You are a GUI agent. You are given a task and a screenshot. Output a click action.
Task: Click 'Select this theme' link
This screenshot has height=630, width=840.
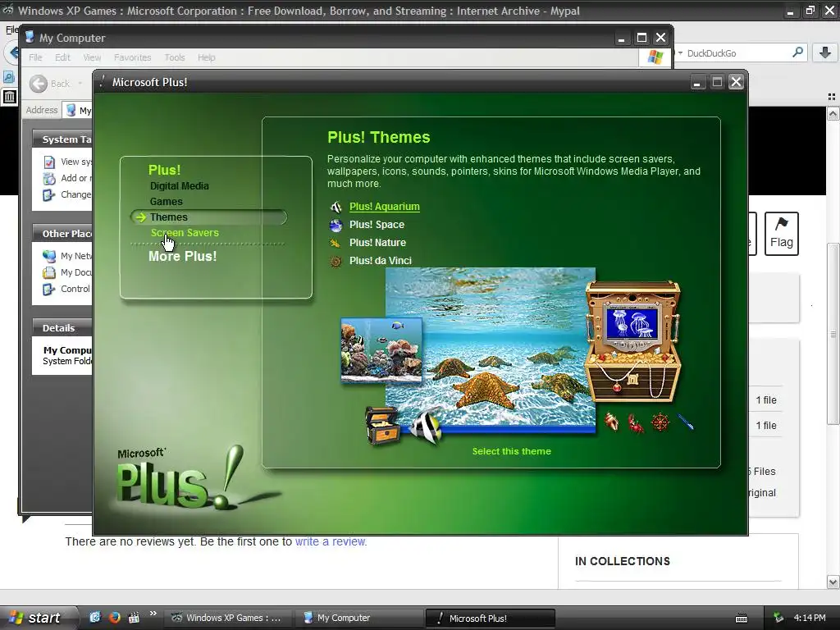coord(511,451)
